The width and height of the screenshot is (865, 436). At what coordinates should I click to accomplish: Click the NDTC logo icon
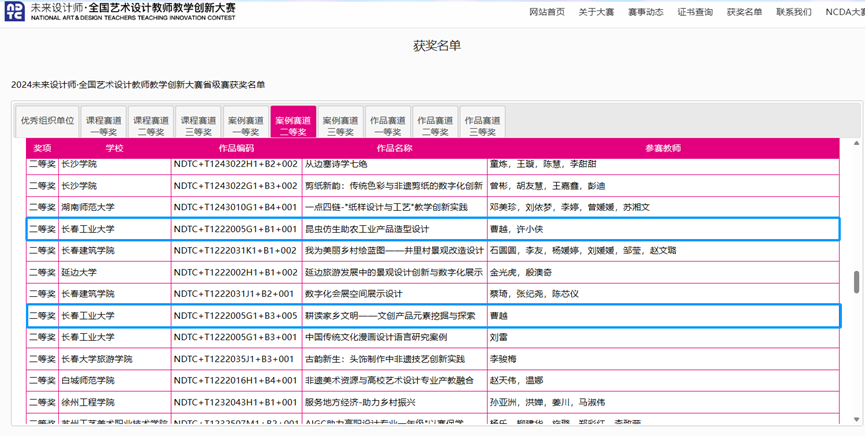pos(14,11)
